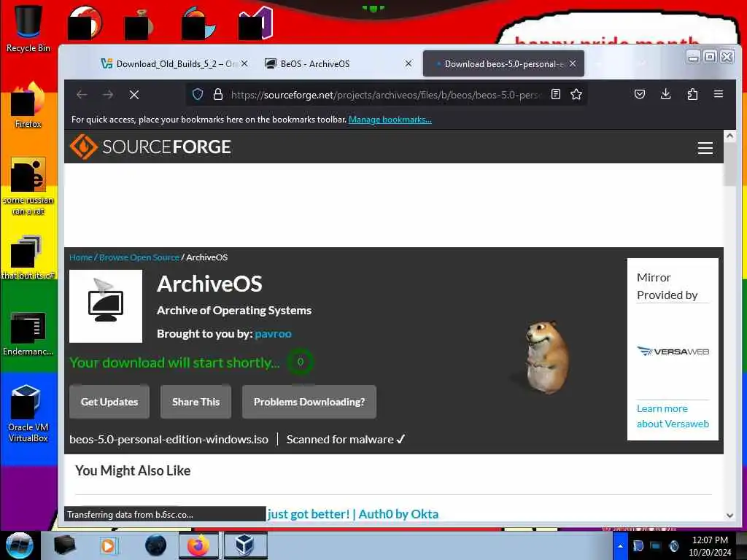Open the Firefox downloads panel
The image size is (747, 560).
point(666,94)
